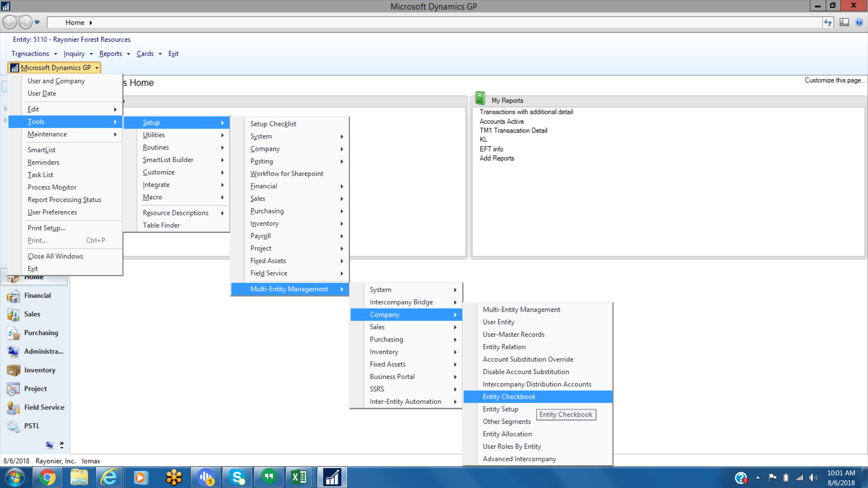Image resolution: width=868 pixels, height=488 pixels.
Task: Click the volume icon in system tray
Action: 813,478
